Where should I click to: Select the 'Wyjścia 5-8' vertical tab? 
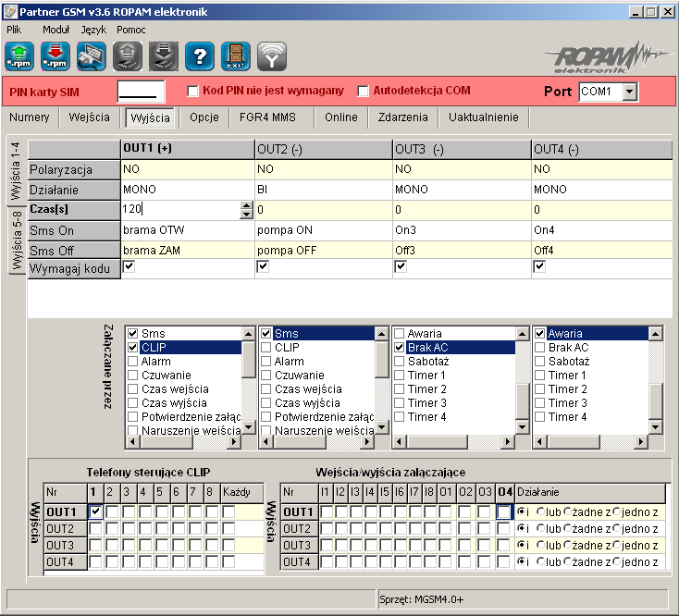coord(17,240)
